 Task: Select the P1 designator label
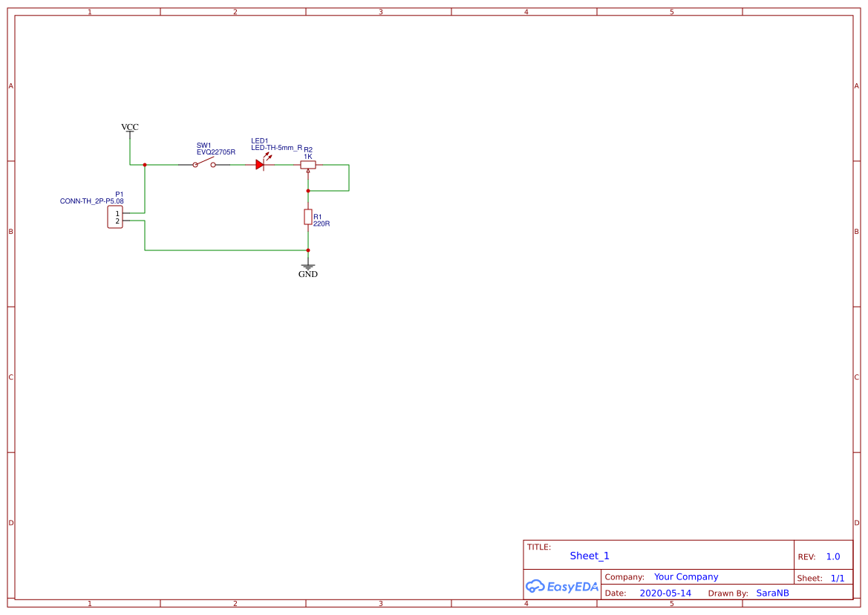(120, 195)
